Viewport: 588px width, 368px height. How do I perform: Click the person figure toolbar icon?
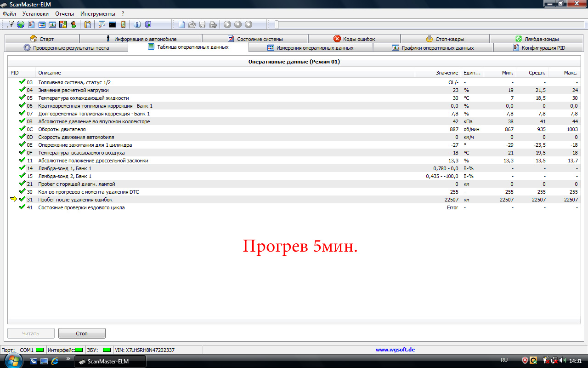tap(73, 24)
